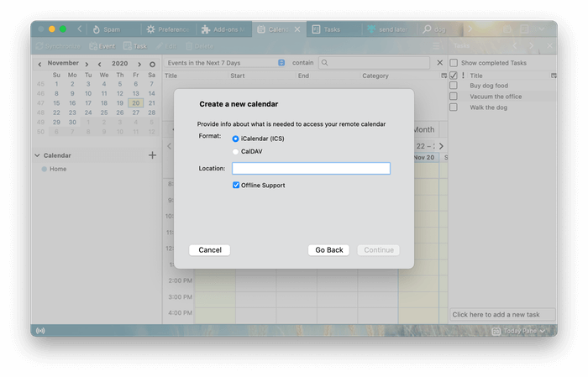Clear the event search with X icon
The height and width of the screenshot is (377, 588).
439,63
